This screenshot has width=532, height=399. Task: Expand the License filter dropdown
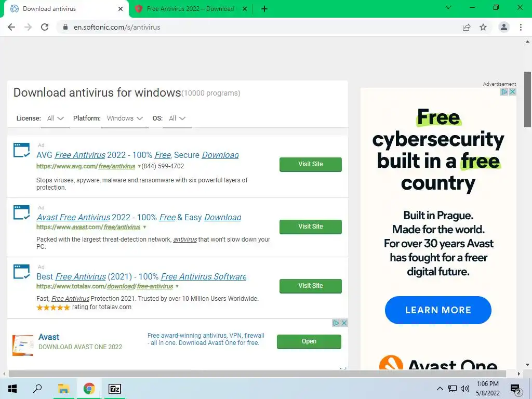tap(55, 118)
